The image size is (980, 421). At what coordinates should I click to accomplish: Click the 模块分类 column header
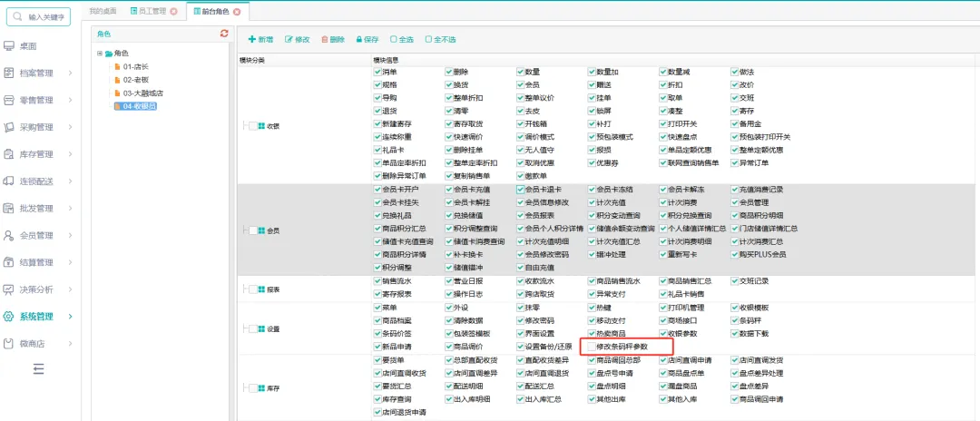point(252,60)
